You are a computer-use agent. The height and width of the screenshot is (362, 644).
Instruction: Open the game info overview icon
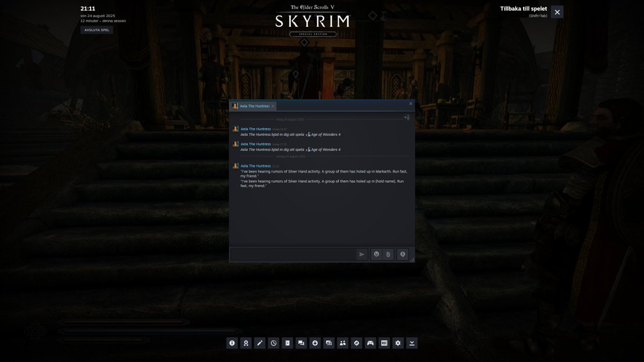pyautogui.click(x=232, y=343)
